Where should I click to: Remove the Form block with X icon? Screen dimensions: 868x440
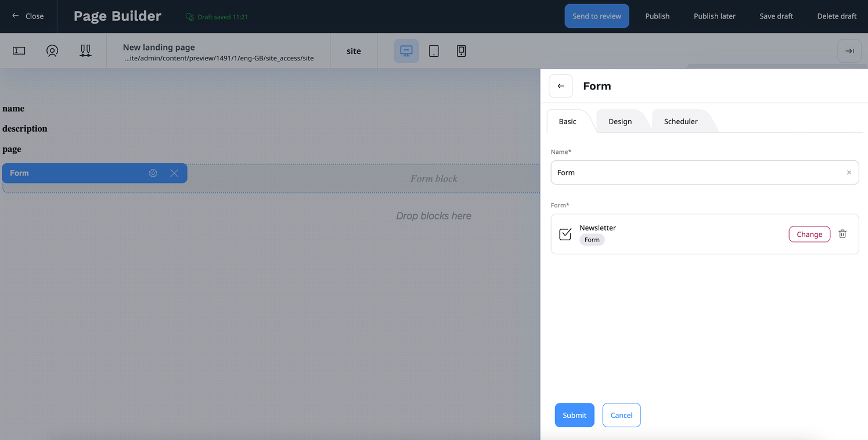pyautogui.click(x=174, y=173)
